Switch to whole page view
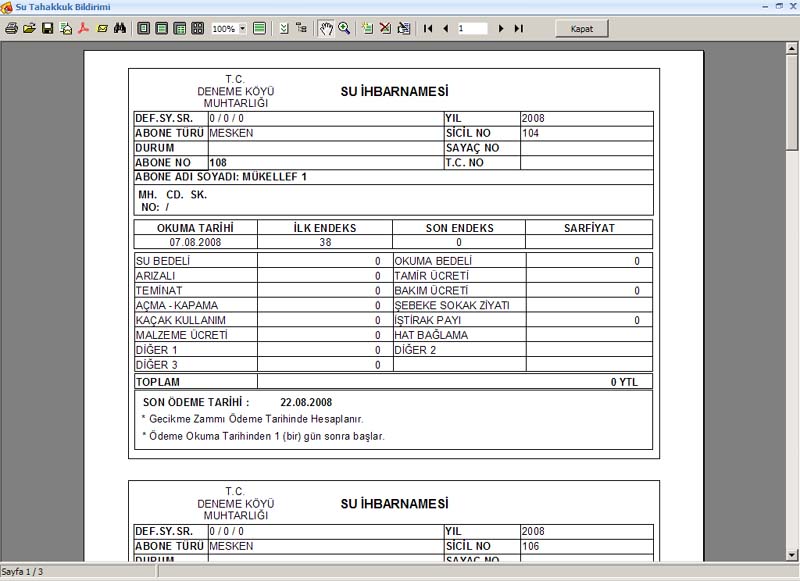Image resolution: width=800 pixels, height=581 pixels. pos(144,29)
